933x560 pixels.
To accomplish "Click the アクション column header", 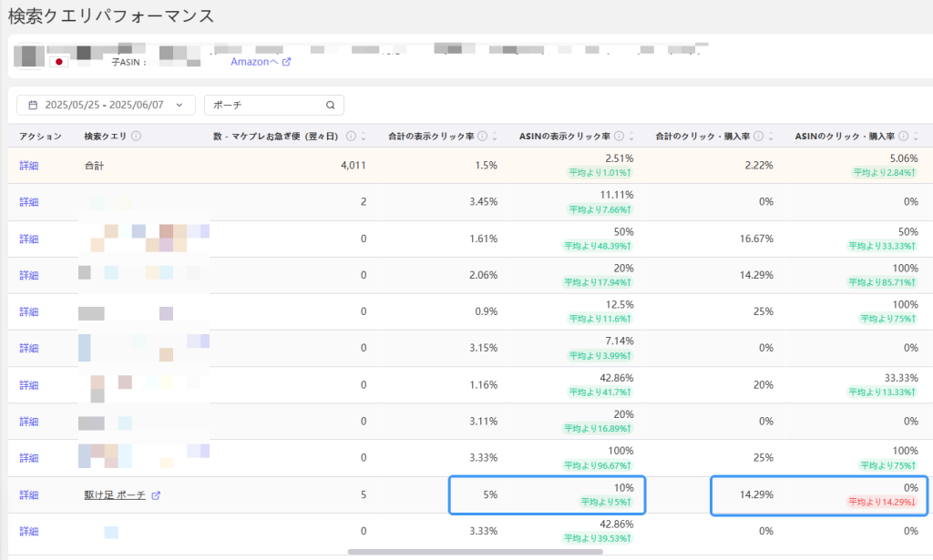I will [x=40, y=137].
